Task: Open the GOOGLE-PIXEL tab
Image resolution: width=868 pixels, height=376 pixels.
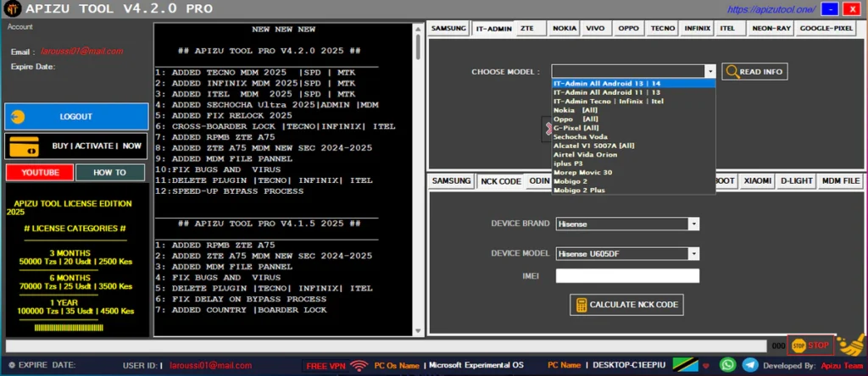Action: (x=826, y=28)
